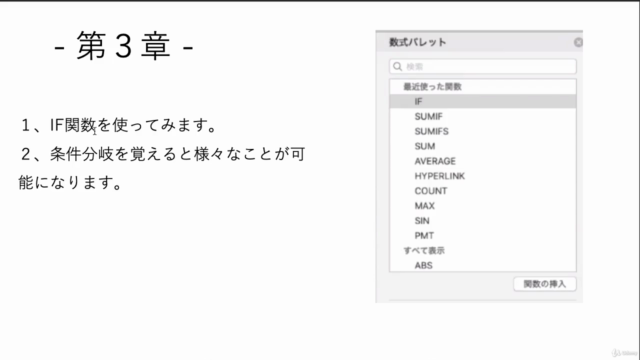Select the SUMIF function
Screen dimensions: 640x360
[483, 116]
